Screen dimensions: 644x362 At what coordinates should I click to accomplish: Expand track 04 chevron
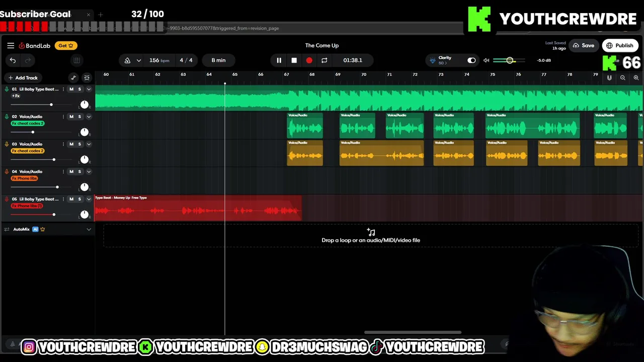point(89,171)
